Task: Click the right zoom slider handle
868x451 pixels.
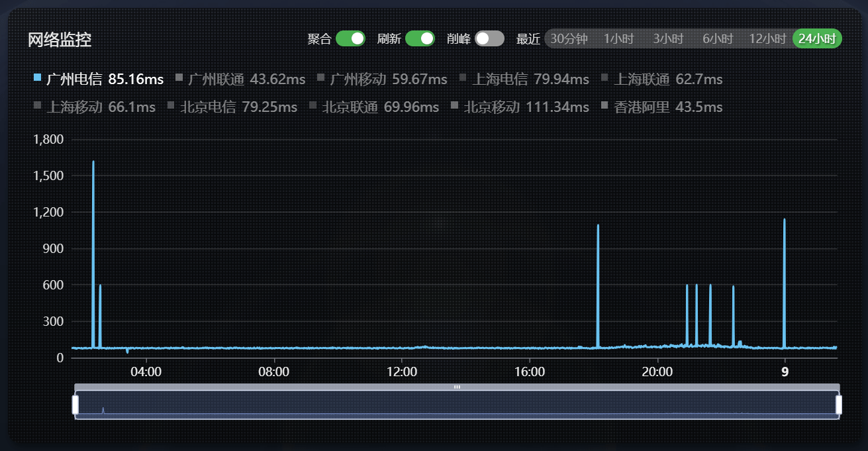Action: (839, 405)
